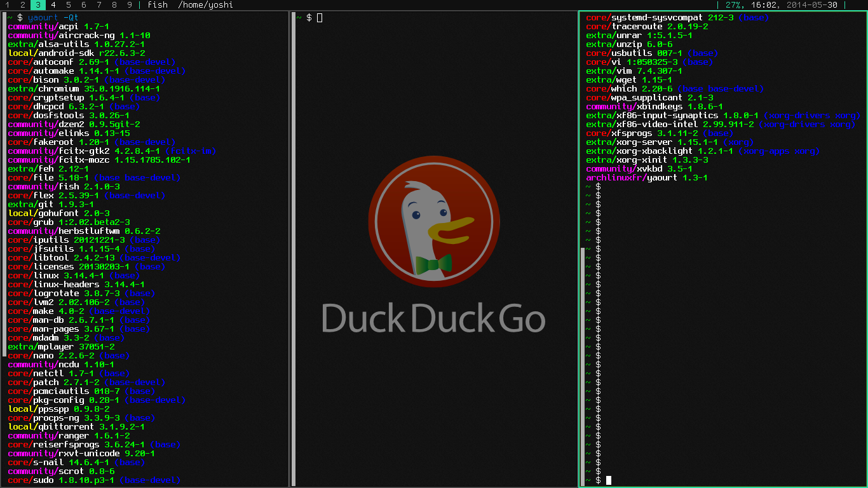Image resolution: width=868 pixels, height=488 pixels.
Task: Switch to workspace tag 2
Action: click(x=23, y=5)
